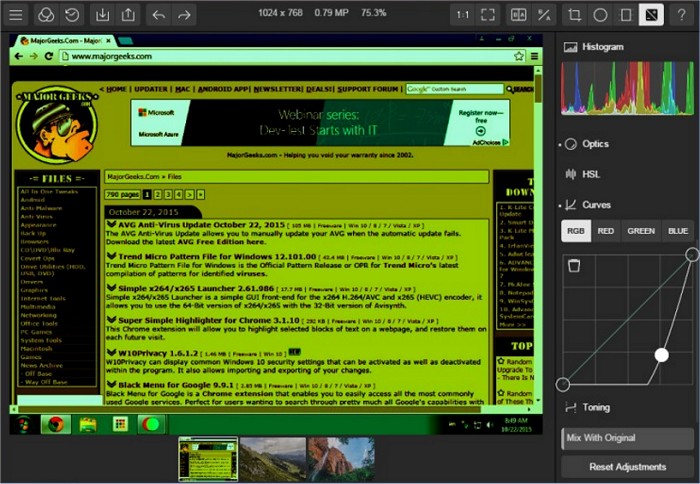Click the export photo icon
Image resolution: width=700 pixels, height=484 pixels.
128,15
